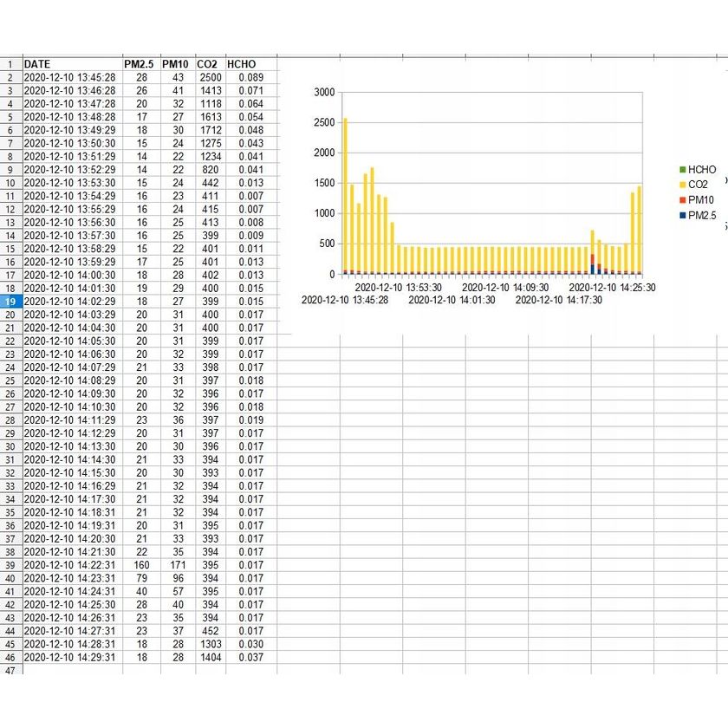Select row header 1
The height and width of the screenshot is (728, 728).
tap(10, 64)
